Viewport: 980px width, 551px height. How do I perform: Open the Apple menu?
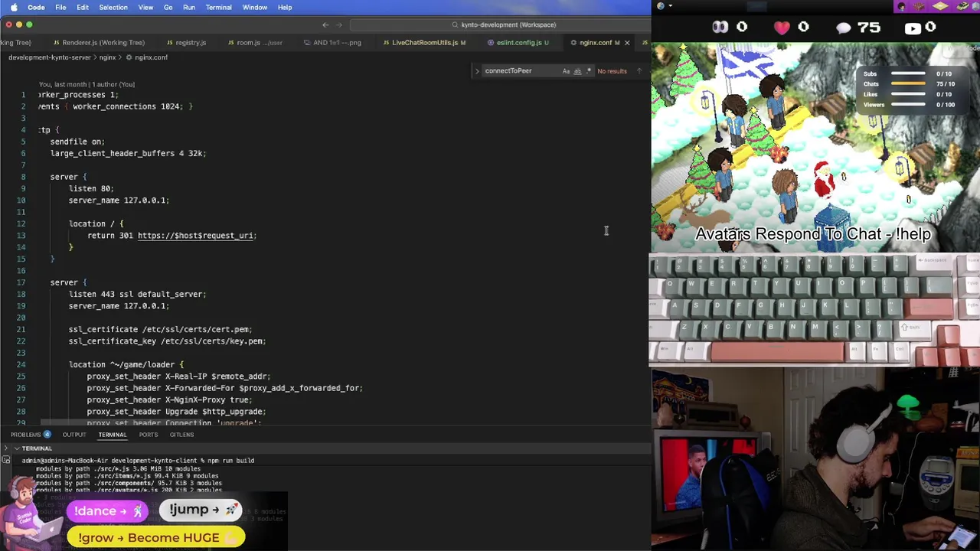[13, 7]
